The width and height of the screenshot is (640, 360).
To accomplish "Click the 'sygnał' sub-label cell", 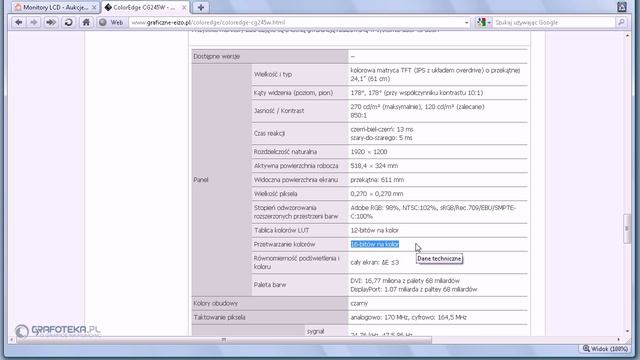I will 315,331.
